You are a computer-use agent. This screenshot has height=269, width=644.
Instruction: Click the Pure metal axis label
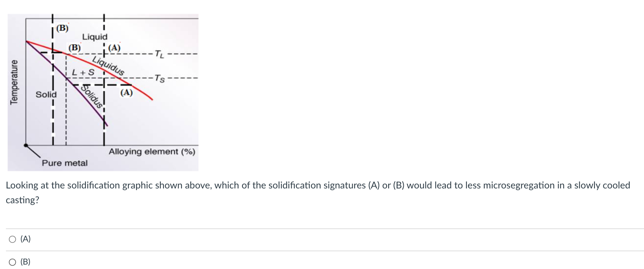click(65, 163)
